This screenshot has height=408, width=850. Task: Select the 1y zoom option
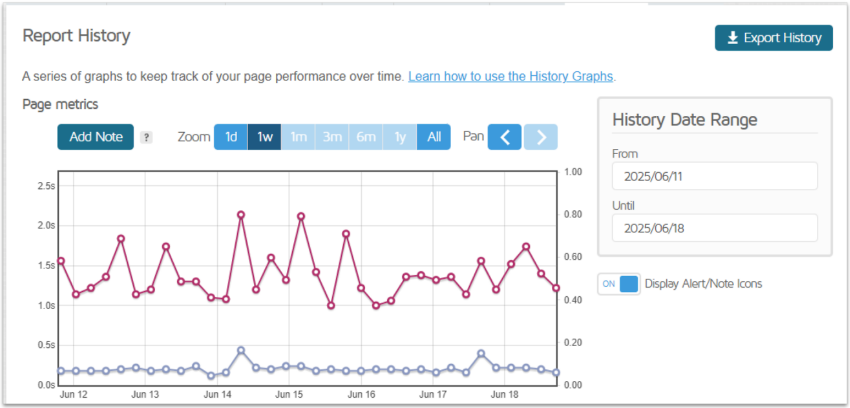(x=400, y=137)
